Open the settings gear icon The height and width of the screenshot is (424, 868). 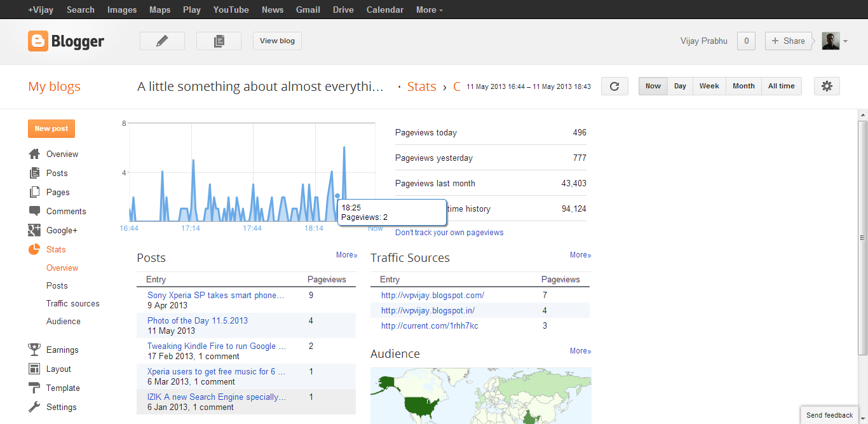coord(827,86)
